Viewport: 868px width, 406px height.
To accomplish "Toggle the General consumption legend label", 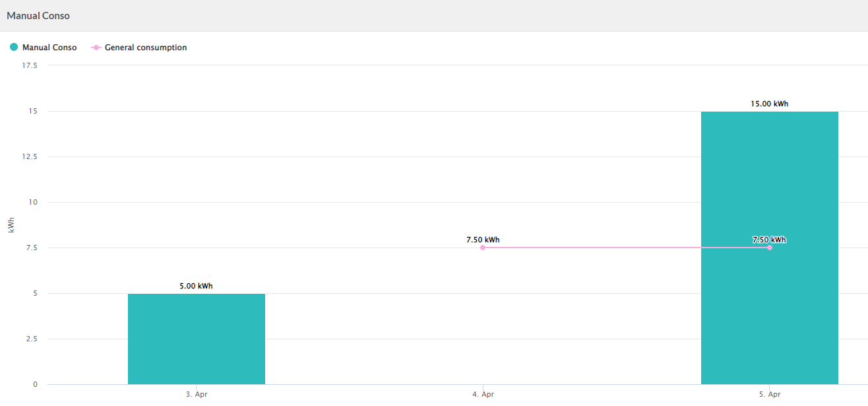I will click(x=146, y=48).
